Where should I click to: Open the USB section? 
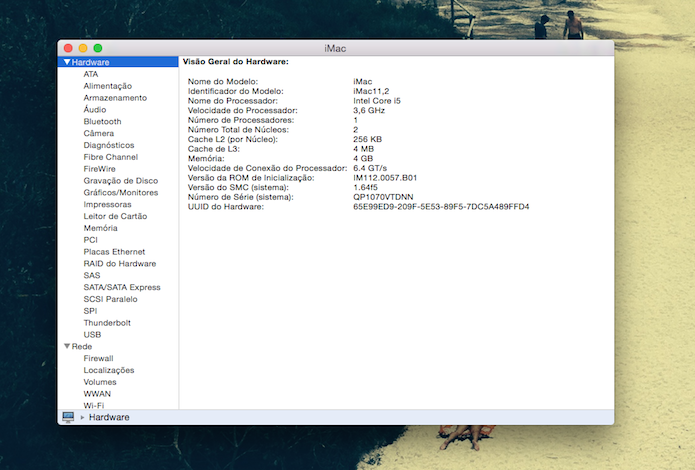92,335
